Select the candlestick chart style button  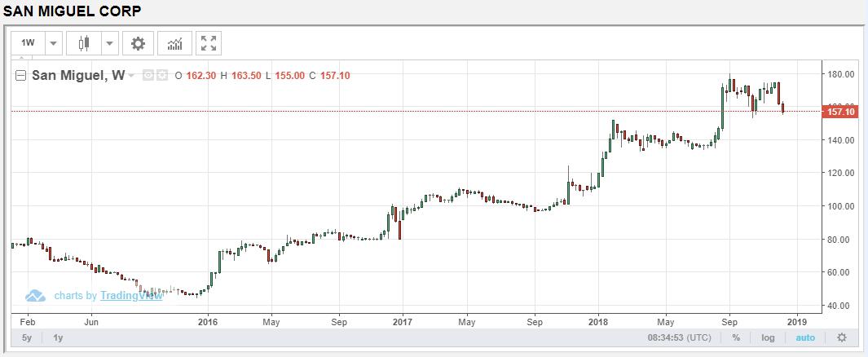pos(82,43)
